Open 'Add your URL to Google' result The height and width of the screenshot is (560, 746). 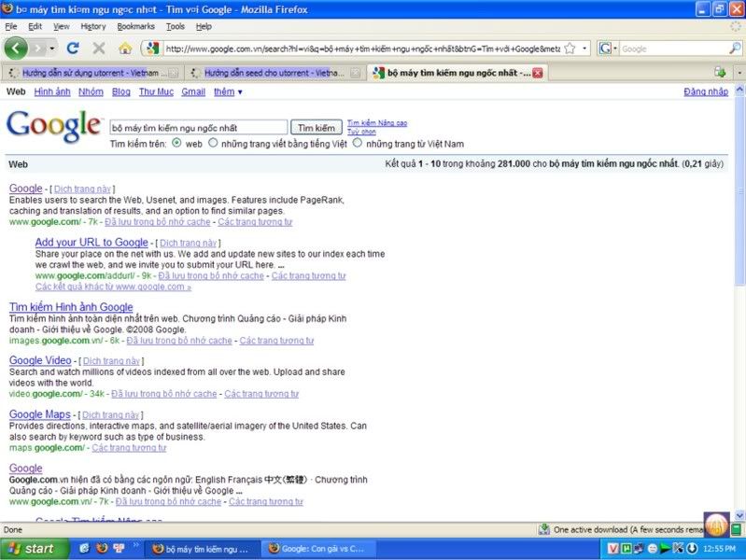91,243
